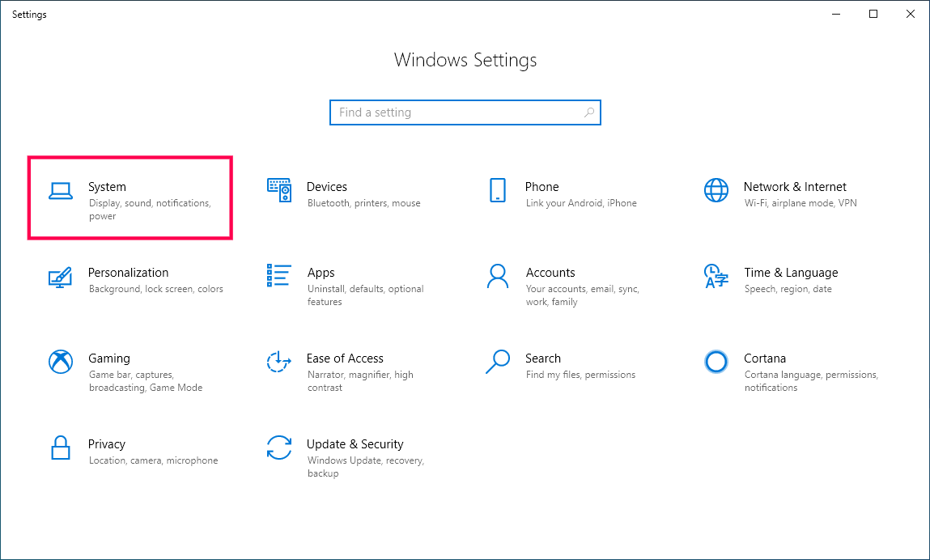Click the Cortana title text
The image size is (930, 560).
765,358
